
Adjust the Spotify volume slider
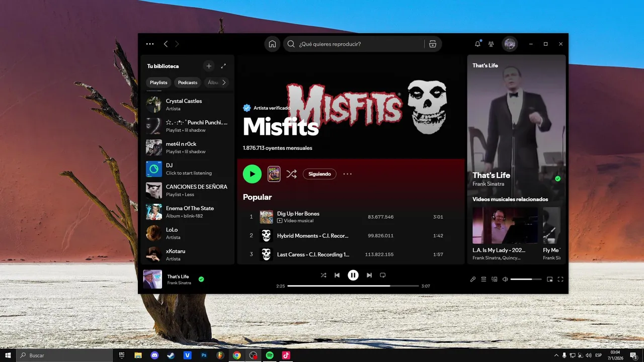[526, 279]
